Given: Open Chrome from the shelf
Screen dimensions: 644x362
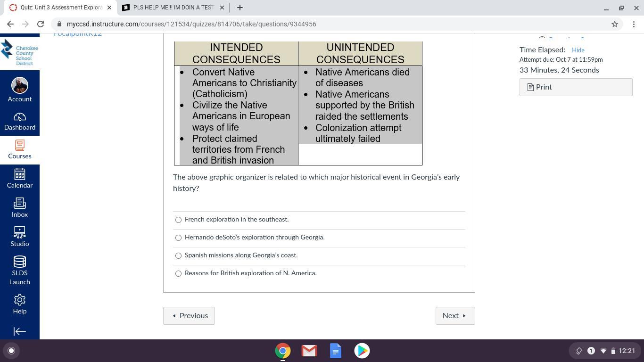Looking at the screenshot, I should click(283, 351).
